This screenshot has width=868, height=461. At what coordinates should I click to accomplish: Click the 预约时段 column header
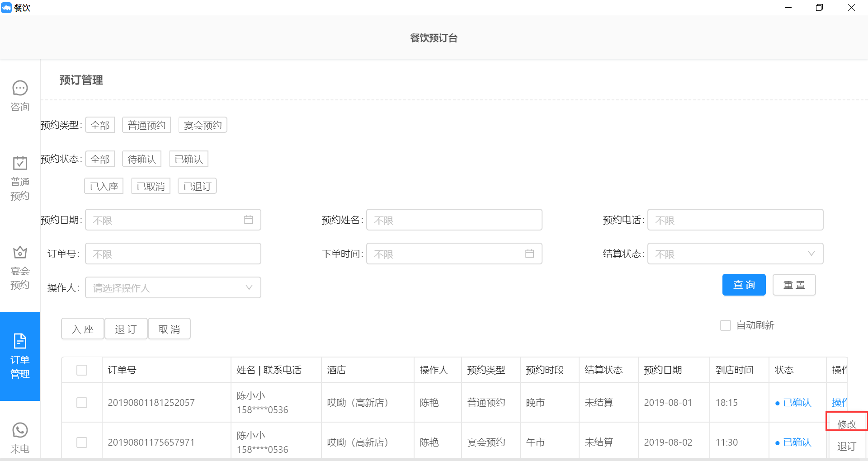(545, 370)
